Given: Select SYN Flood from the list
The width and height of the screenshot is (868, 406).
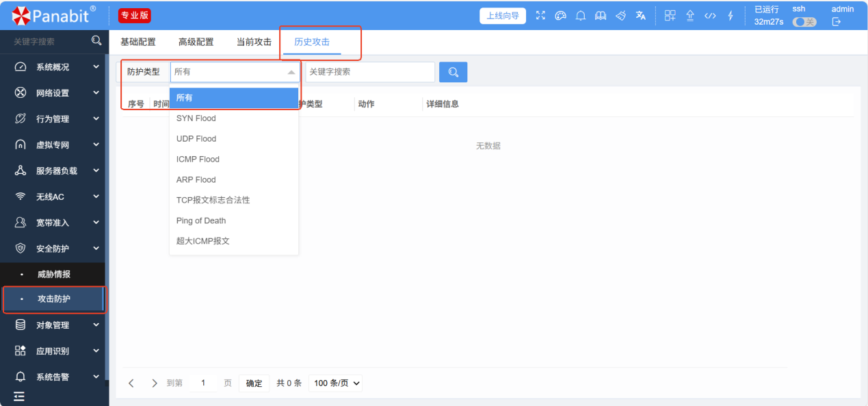Looking at the screenshot, I should point(196,118).
